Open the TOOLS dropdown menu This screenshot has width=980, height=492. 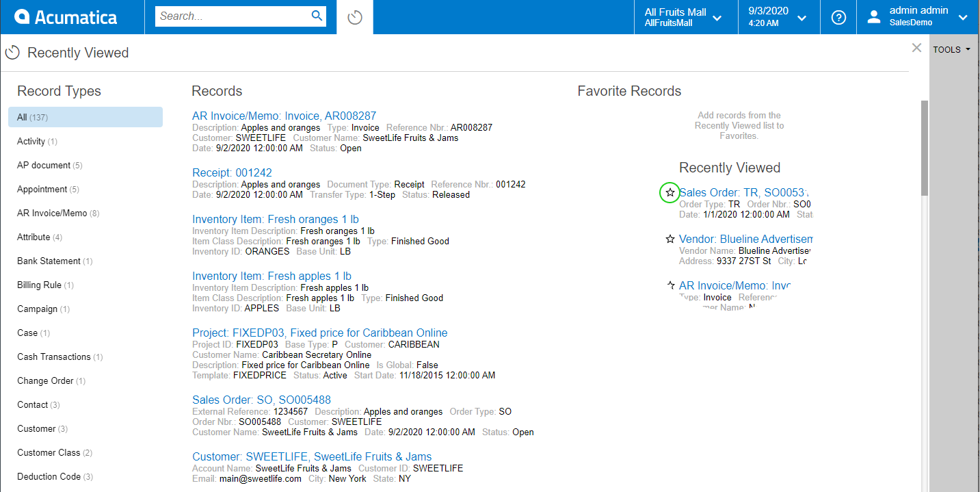tap(951, 50)
